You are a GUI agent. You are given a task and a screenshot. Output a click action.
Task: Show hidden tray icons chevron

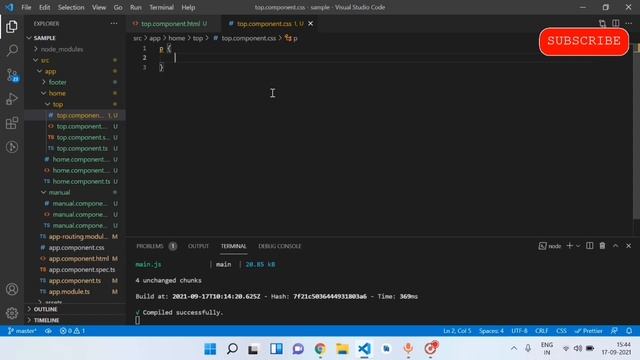514,349
